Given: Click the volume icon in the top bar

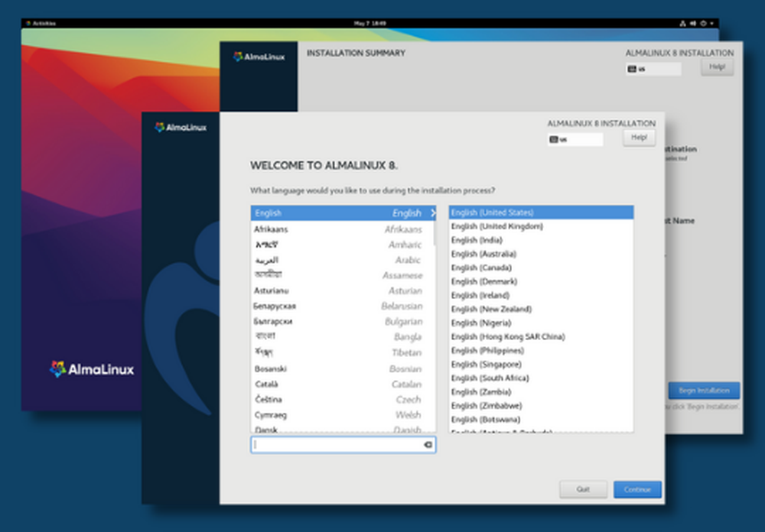Looking at the screenshot, I should [x=693, y=23].
